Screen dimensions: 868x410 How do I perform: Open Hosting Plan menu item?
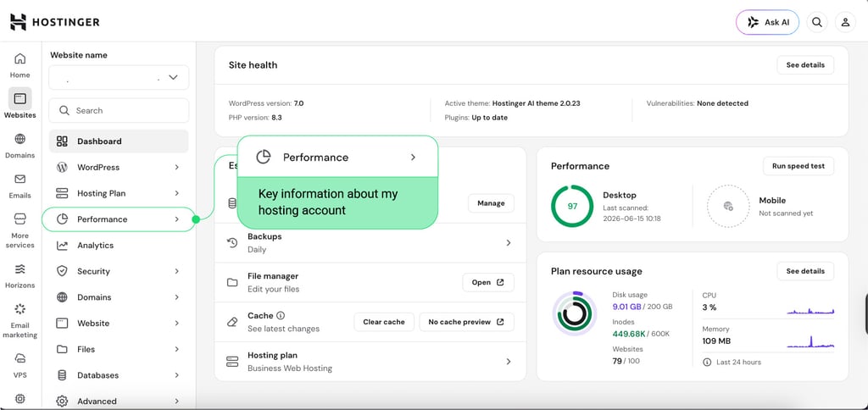click(x=119, y=193)
